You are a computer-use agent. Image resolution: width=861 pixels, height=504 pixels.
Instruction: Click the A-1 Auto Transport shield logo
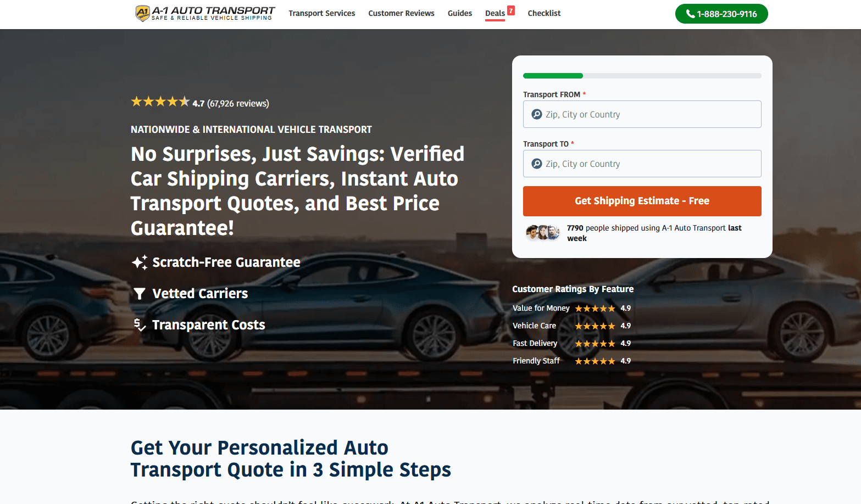pyautogui.click(x=142, y=13)
